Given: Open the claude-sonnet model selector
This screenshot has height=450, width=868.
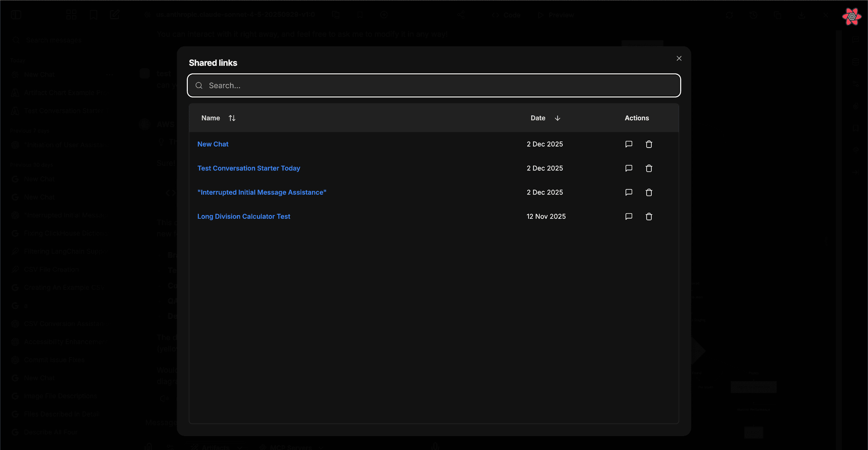Looking at the screenshot, I should (230, 15).
